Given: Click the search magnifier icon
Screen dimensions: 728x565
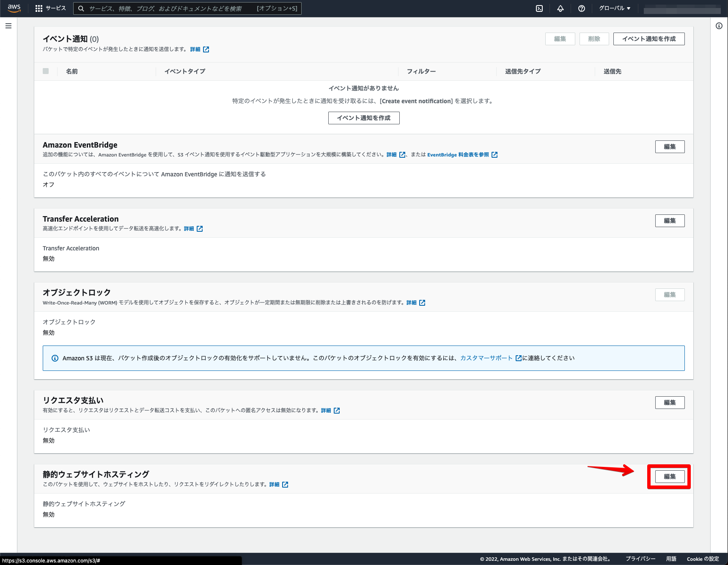Looking at the screenshot, I should tap(81, 8).
